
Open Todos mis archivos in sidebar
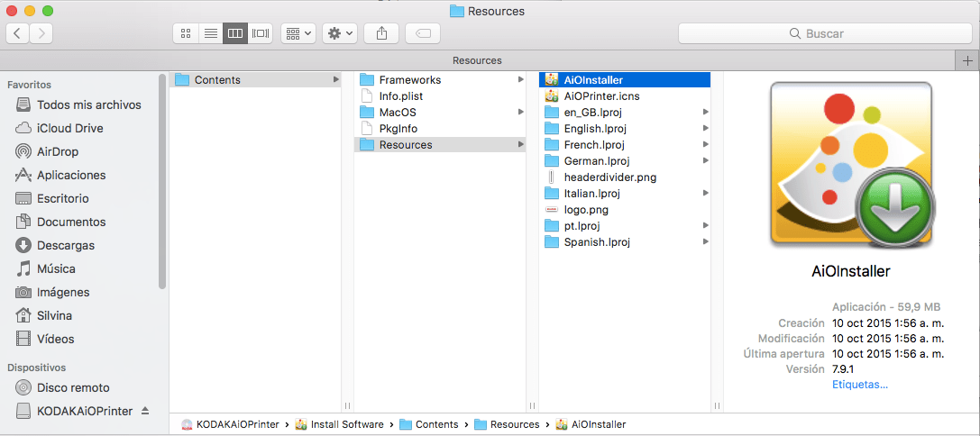(88, 104)
